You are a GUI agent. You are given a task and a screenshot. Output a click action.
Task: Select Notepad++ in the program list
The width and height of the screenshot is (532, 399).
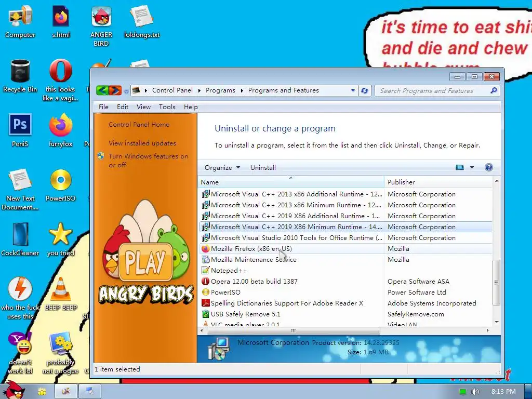click(x=345, y=270)
